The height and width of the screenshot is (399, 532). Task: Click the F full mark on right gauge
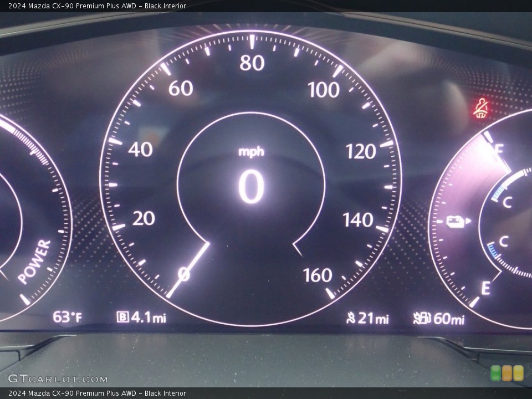(x=499, y=149)
